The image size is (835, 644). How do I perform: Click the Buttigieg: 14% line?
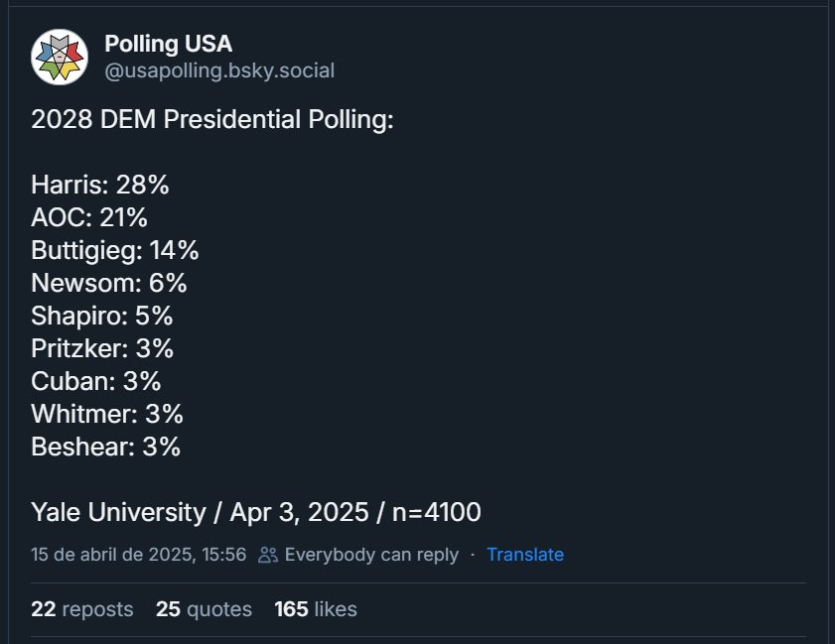point(115,250)
